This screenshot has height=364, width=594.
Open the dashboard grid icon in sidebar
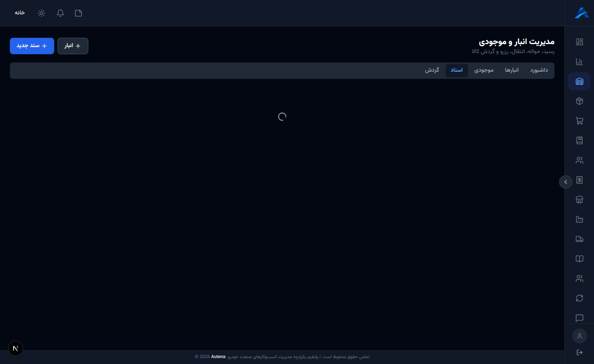pos(579,42)
